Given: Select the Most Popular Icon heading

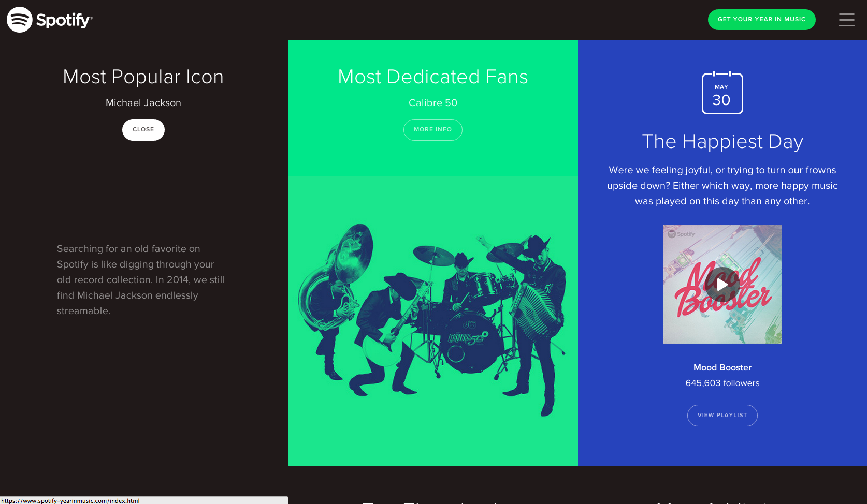Looking at the screenshot, I should pos(143,77).
